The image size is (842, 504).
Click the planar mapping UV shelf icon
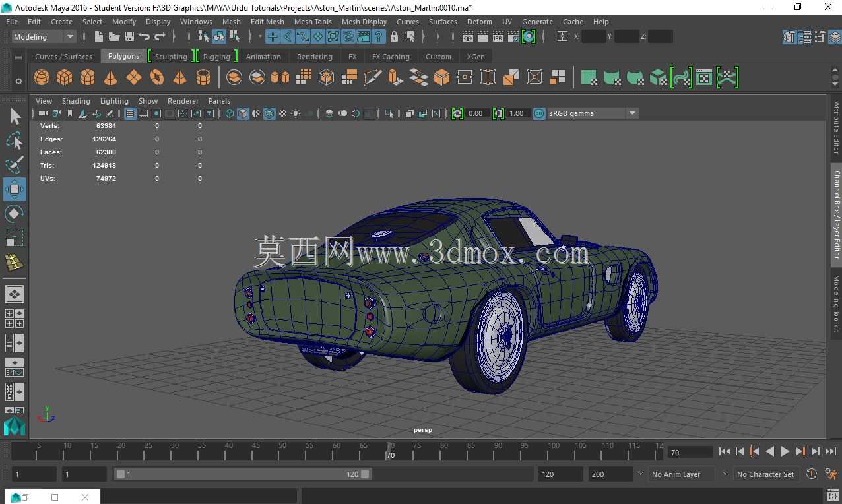[x=589, y=78]
